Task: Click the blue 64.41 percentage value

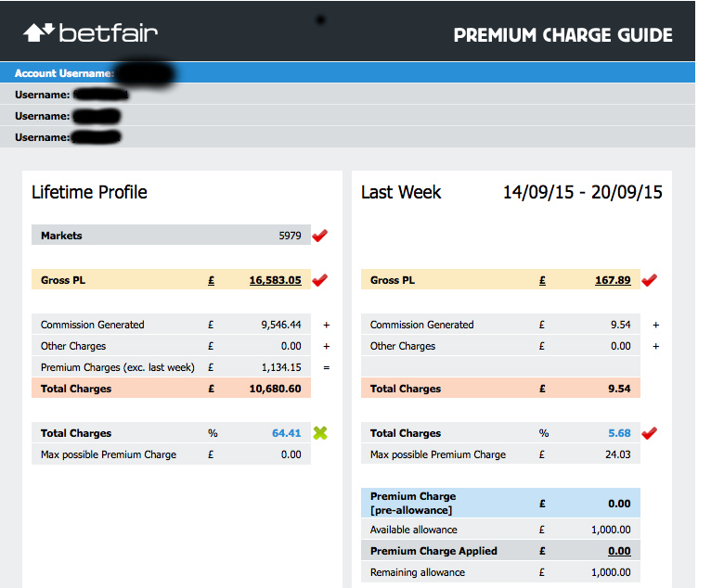Action: click(x=286, y=433)
